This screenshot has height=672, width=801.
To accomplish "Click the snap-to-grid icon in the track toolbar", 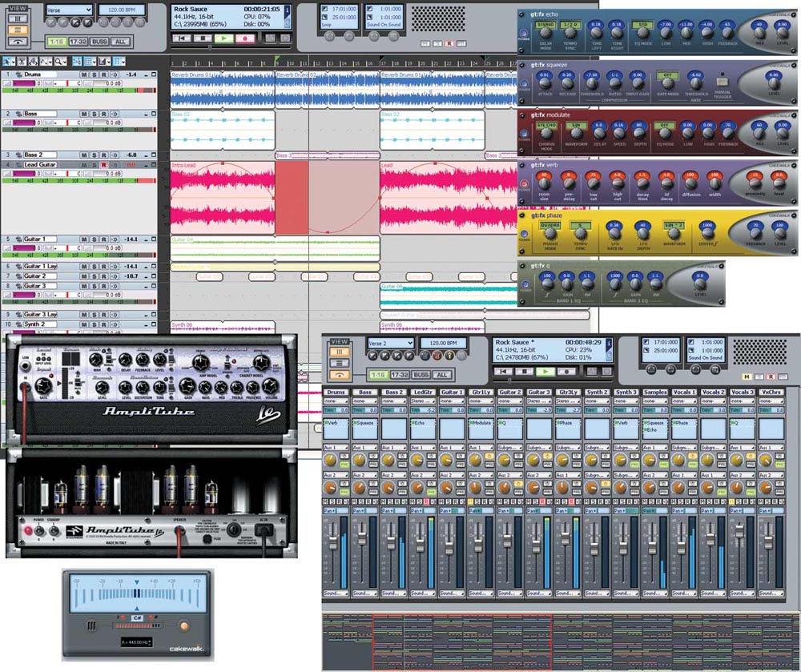I will [x=90, y=62].
